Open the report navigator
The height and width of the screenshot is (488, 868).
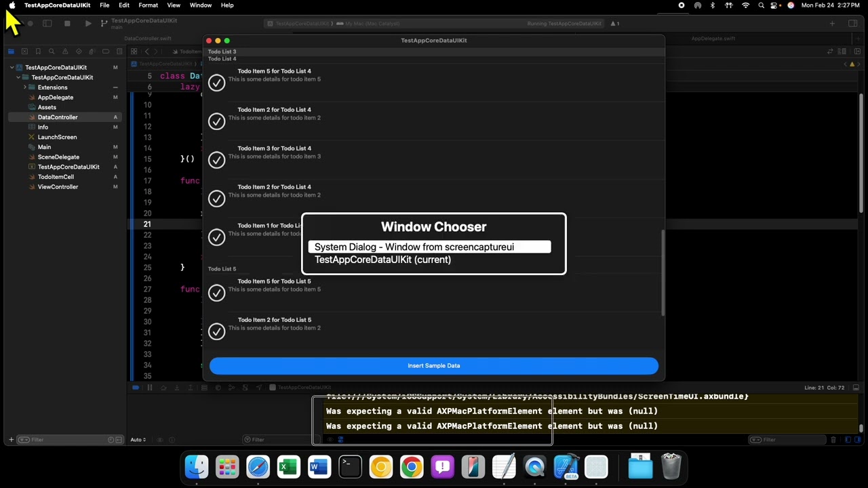pos(119,52)
